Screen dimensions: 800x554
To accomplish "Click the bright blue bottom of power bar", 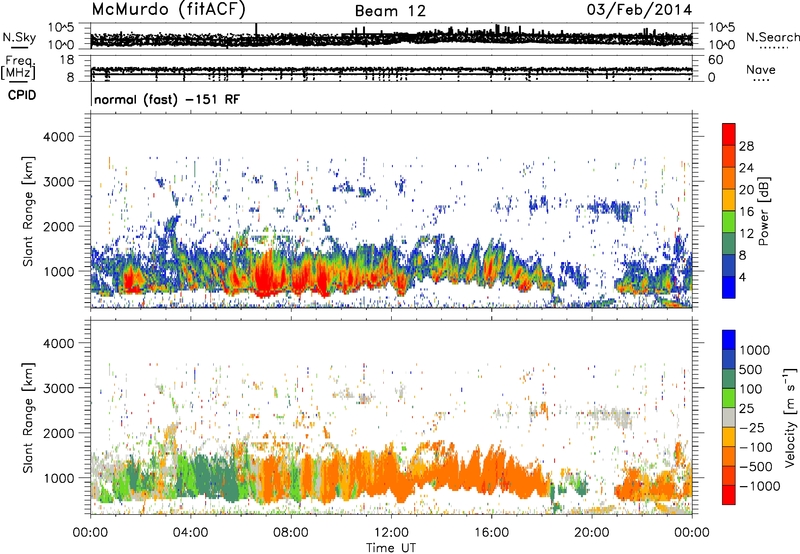I will tap(729, 287).
